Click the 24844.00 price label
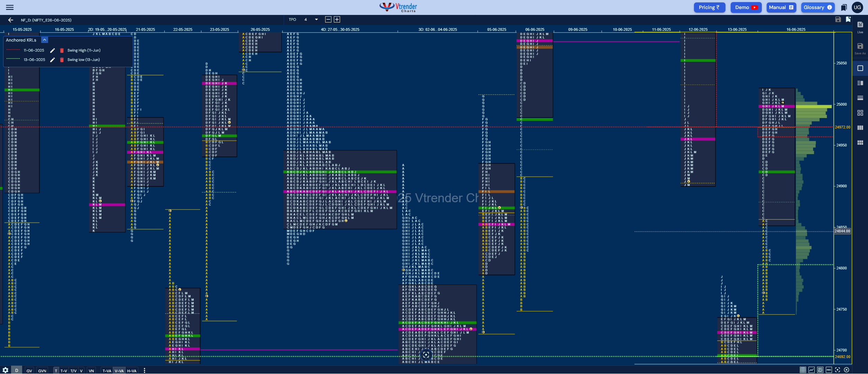Screen dimensions: 868x374 [x=842, y=231]
